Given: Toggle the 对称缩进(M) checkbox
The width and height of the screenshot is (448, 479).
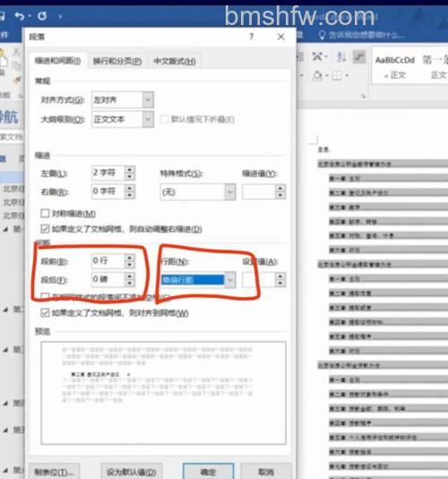Looking at the screenshot, I should pos(46,213).
